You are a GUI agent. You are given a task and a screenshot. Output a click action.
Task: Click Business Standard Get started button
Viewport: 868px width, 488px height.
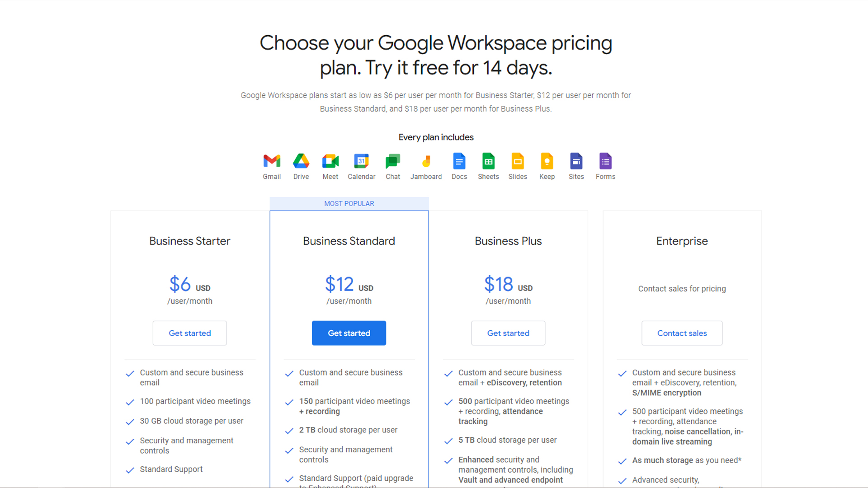click(349, 333)
